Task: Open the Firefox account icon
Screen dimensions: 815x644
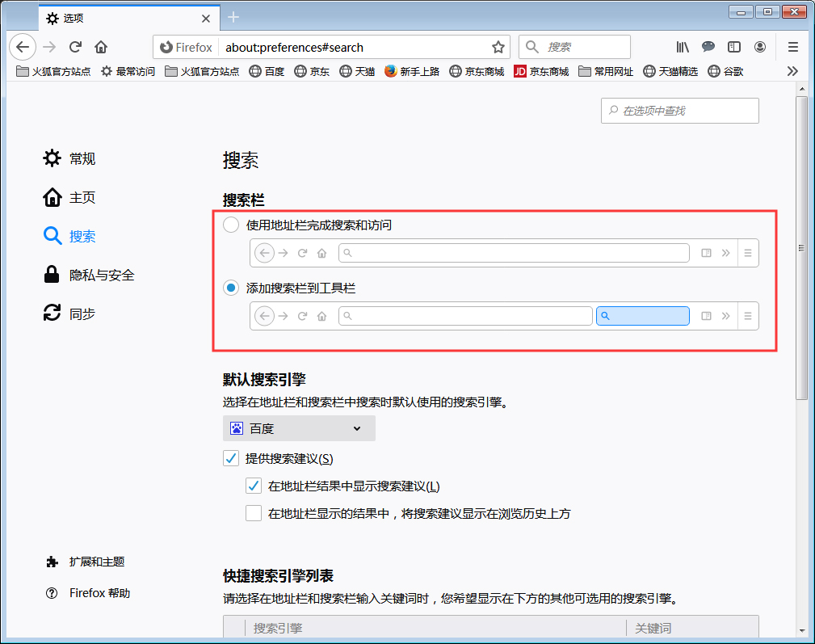Action: pyautogui.click(x=760, y=47)
